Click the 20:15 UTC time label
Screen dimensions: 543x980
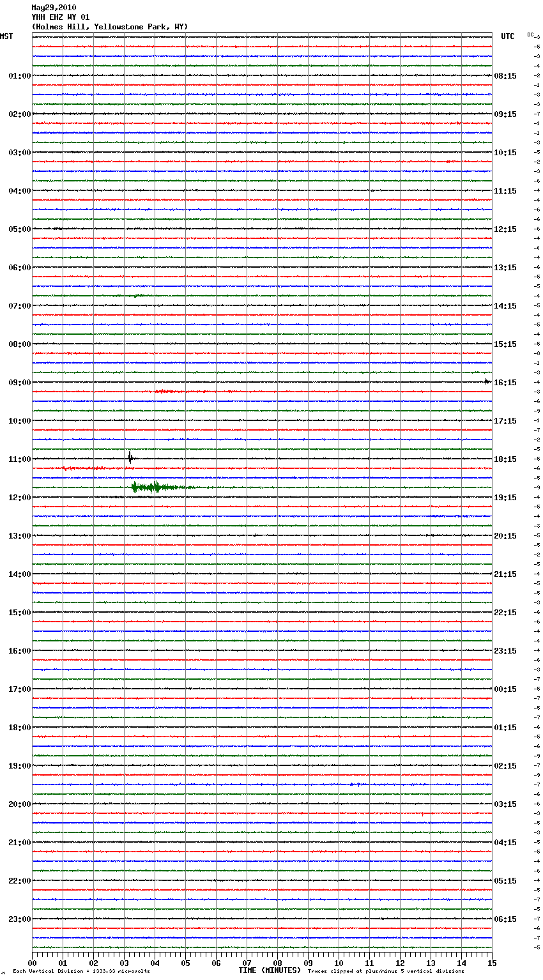click(505, 536)
